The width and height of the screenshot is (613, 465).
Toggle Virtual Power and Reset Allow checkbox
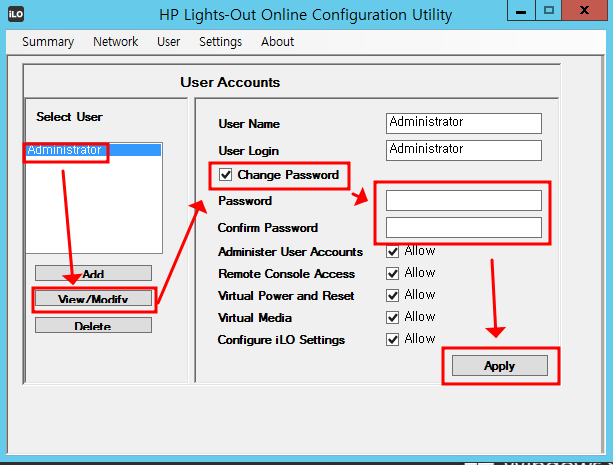(x=393, y=295)
